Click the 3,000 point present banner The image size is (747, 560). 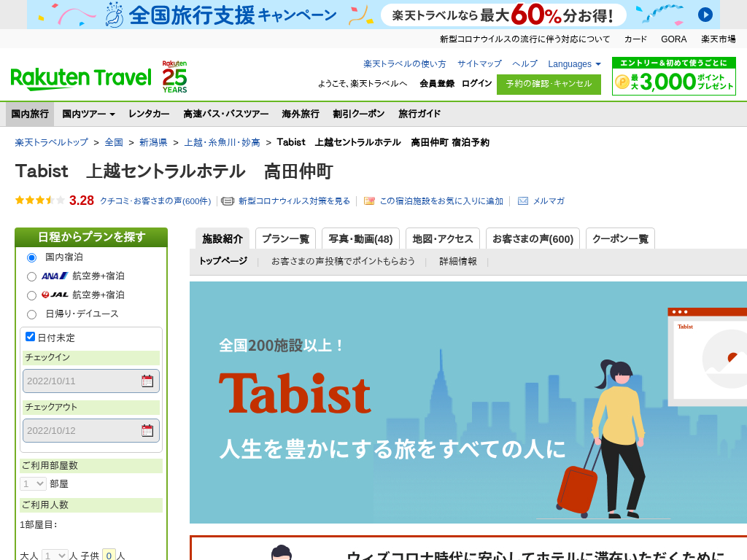click(x=673, y=76)
